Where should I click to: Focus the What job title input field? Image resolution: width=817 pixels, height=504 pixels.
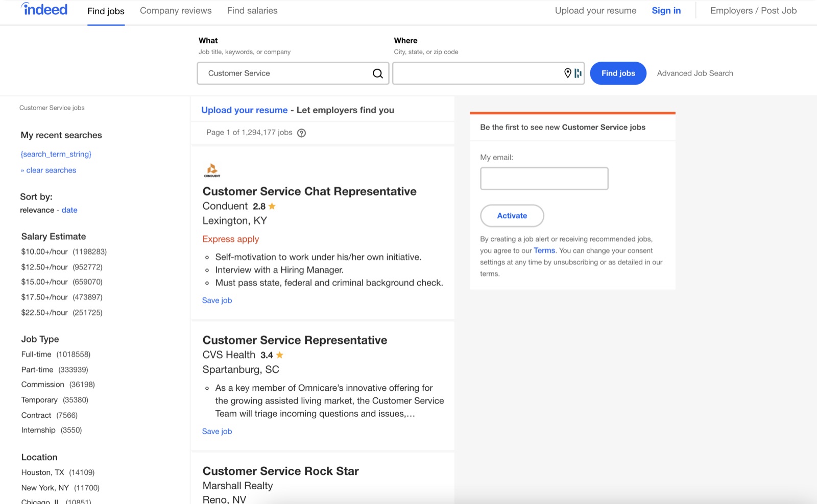(293, 73)
